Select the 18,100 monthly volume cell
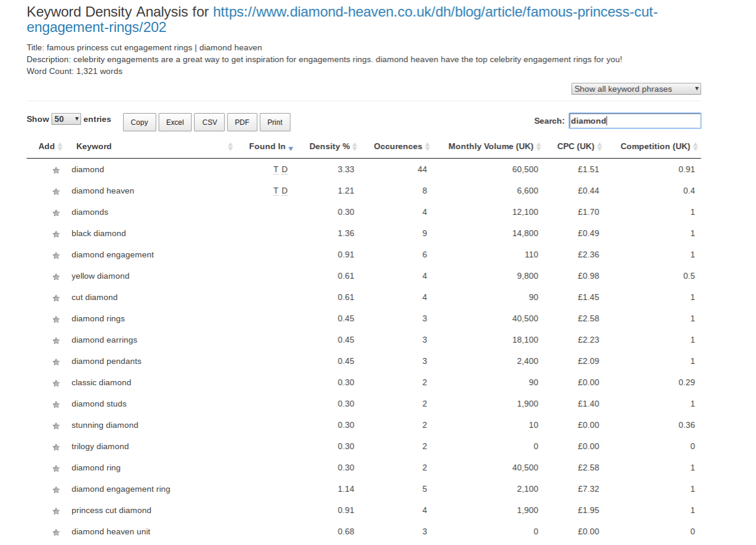Viewport: 756px width, 545px height. (525, 340)
